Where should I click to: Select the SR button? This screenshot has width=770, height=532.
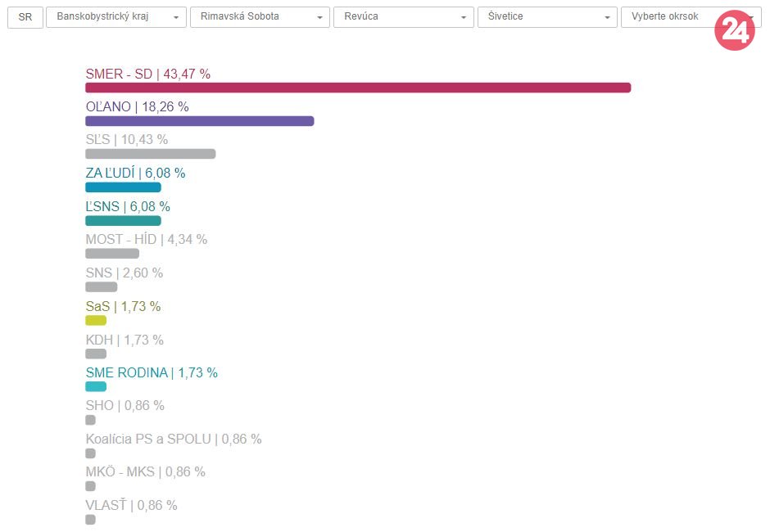pos(25,17)
